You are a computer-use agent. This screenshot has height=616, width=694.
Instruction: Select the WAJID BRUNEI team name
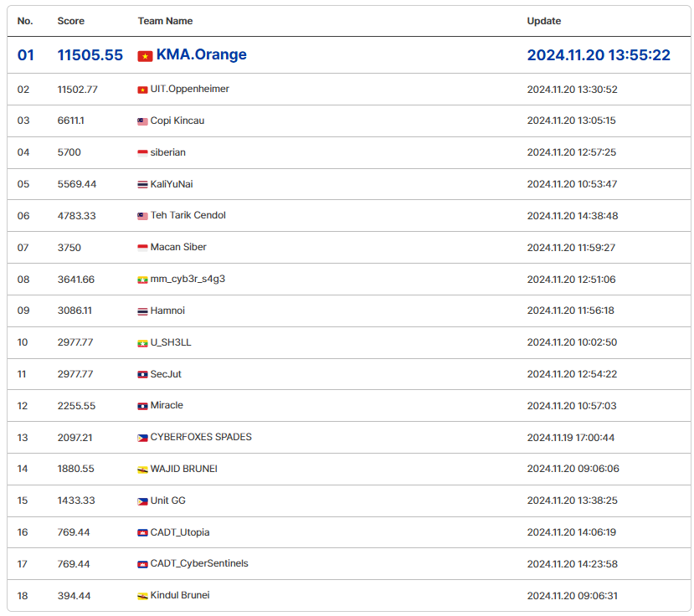pos(184,469)
